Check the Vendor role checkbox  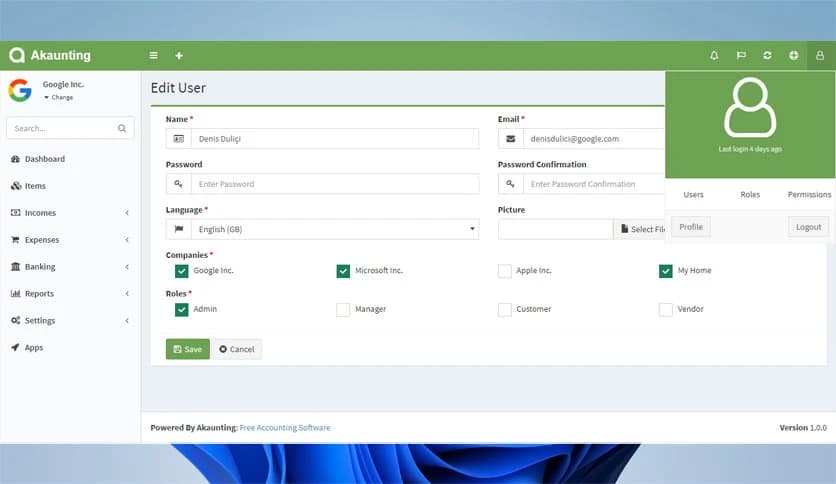point(665,309)
